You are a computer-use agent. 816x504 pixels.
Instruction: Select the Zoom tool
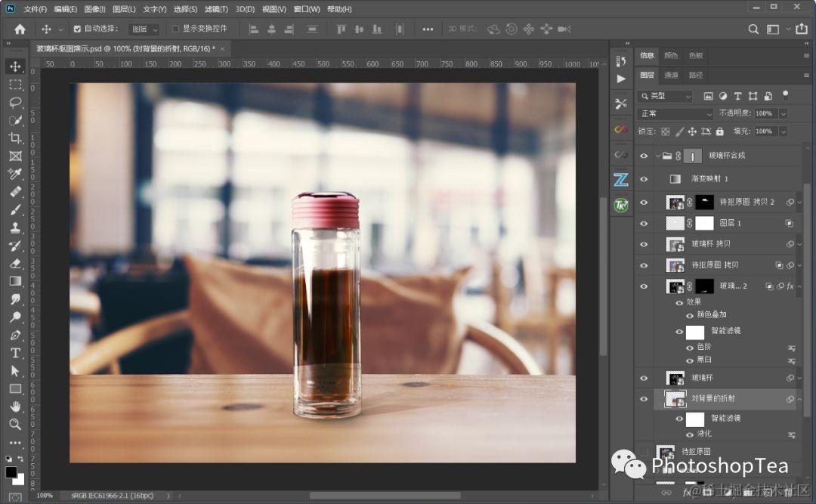(x=15, y=425)
